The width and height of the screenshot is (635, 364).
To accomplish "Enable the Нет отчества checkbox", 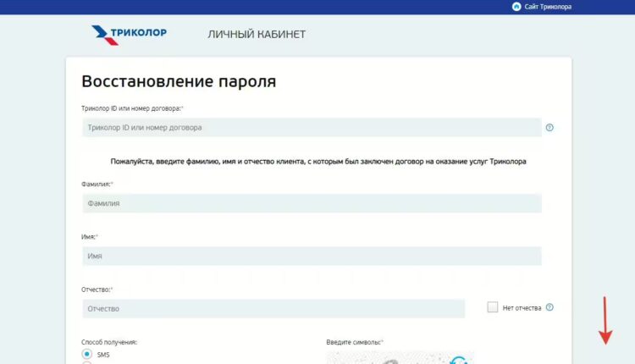I will click(x=493, y=307).
